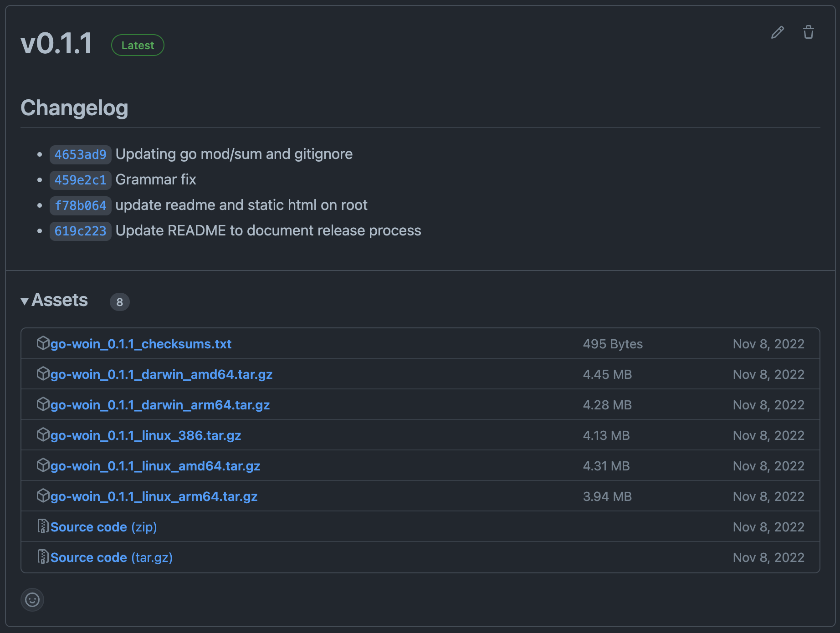Click the date in the darwin_amd64 row
840x633 pixels.
tap(768, 374)
